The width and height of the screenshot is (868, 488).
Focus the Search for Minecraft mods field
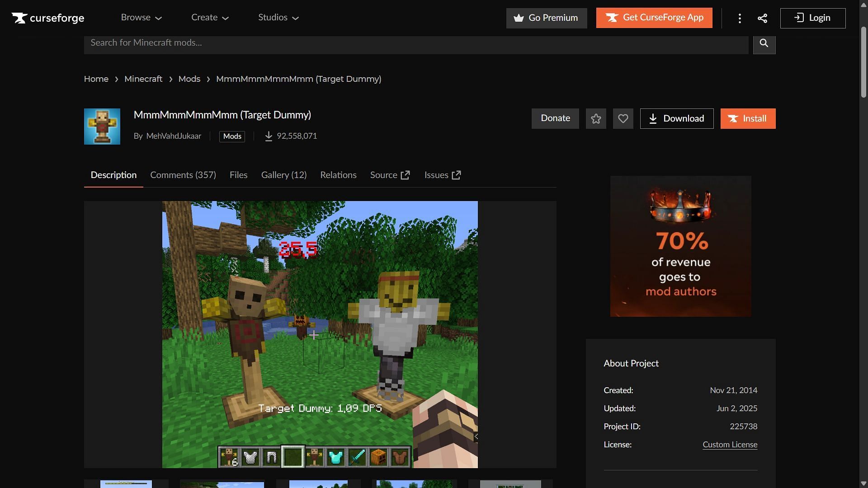416,43
